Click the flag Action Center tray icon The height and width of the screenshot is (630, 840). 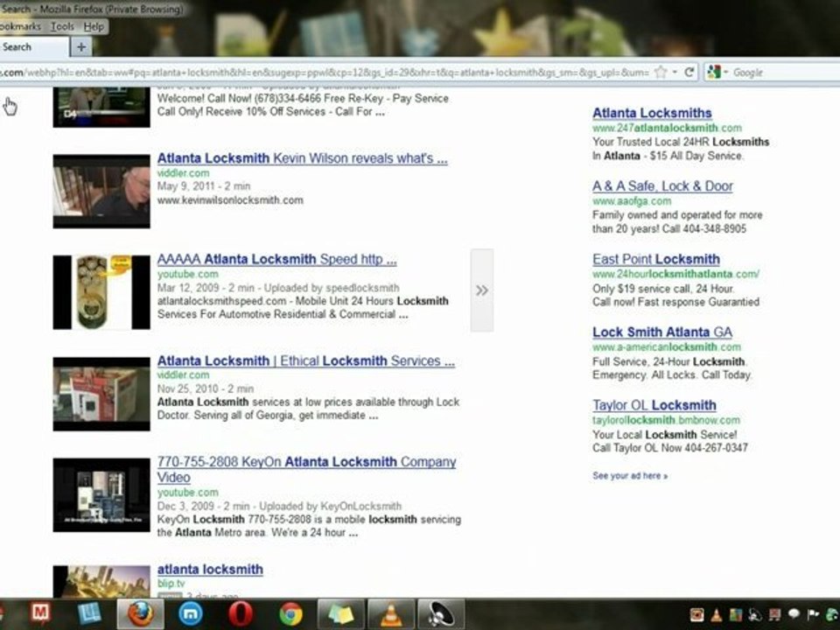pos(813,615)
